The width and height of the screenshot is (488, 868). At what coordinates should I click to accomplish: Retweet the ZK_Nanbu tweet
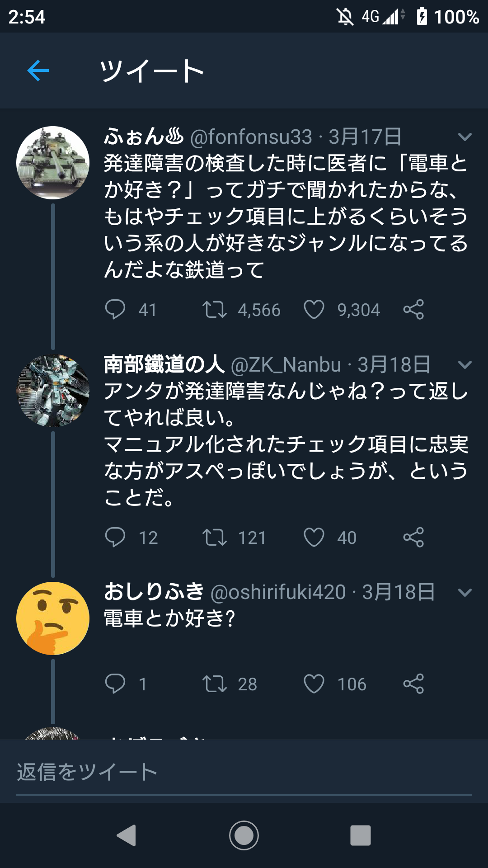pyautogui.click(x=215, y=538)
